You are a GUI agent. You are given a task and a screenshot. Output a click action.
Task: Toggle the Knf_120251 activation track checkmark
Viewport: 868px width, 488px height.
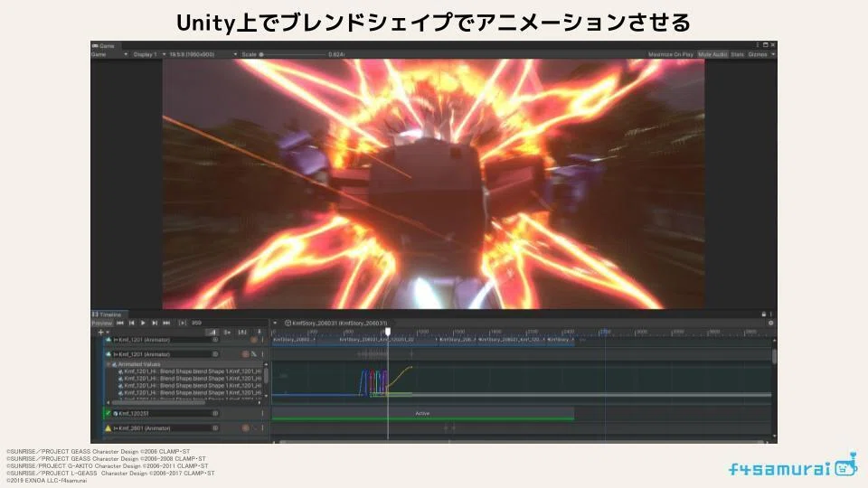(108, 413)
